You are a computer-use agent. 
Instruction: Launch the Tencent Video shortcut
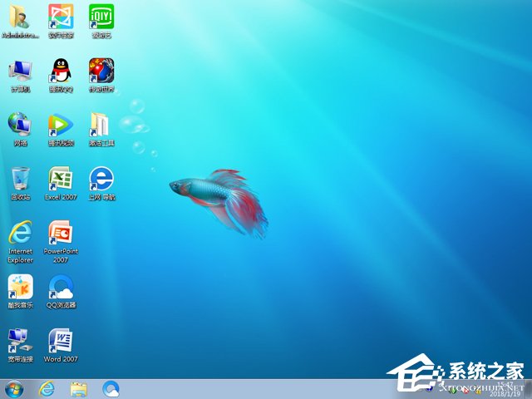[x=61, y=125]
